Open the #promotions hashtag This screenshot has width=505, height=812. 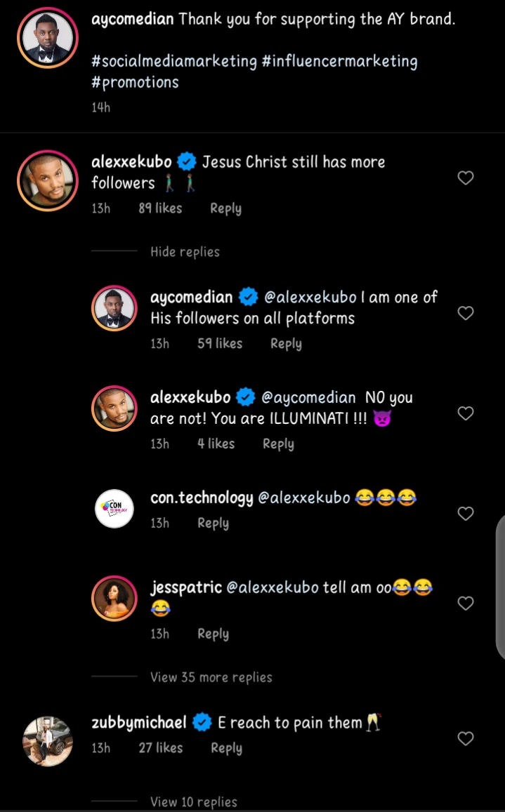[x=135, y=82]
